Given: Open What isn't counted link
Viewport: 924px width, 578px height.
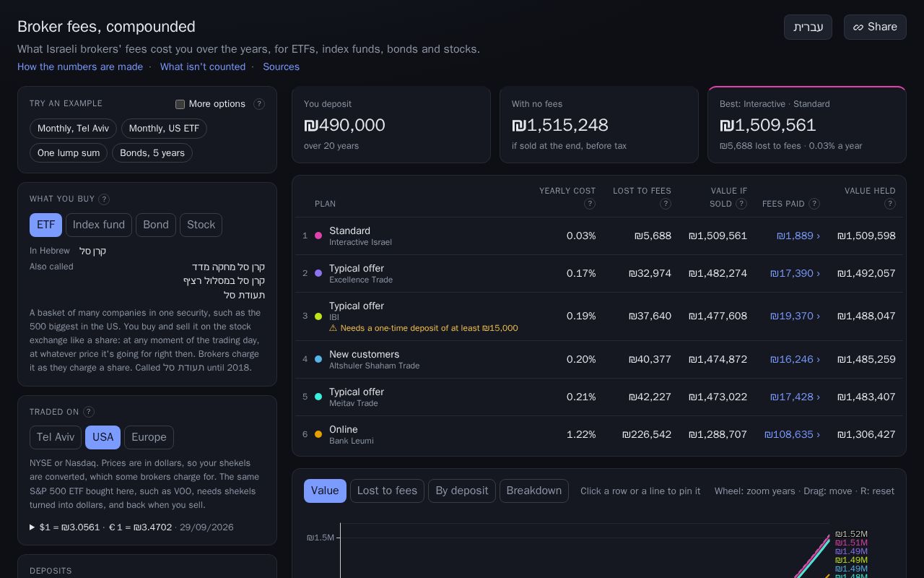Looking at the screenshot, I should (203, 66).
